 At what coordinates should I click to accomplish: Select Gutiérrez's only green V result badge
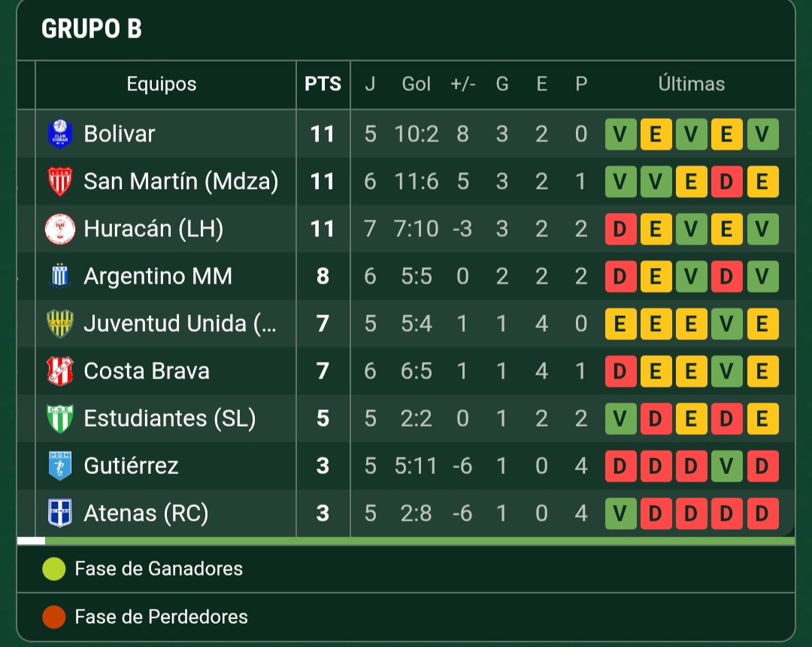(x=726, y=466)
